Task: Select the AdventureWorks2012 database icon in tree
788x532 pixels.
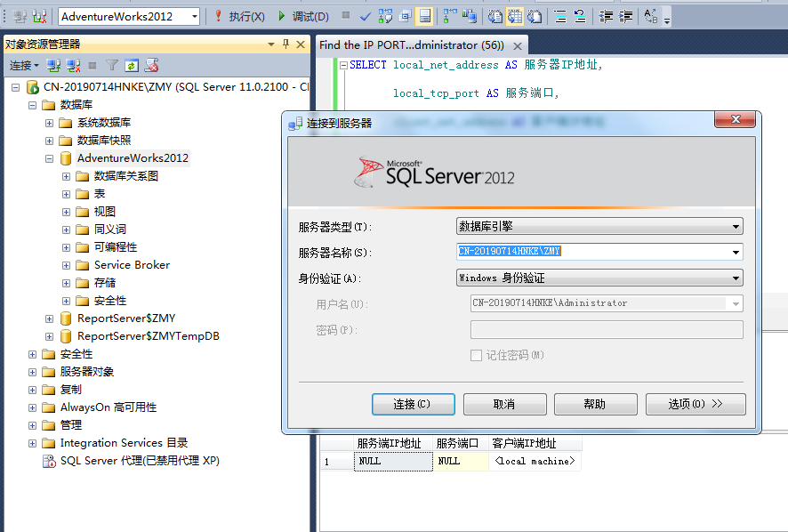Action: pyautogui.click(x=66, y=158)
